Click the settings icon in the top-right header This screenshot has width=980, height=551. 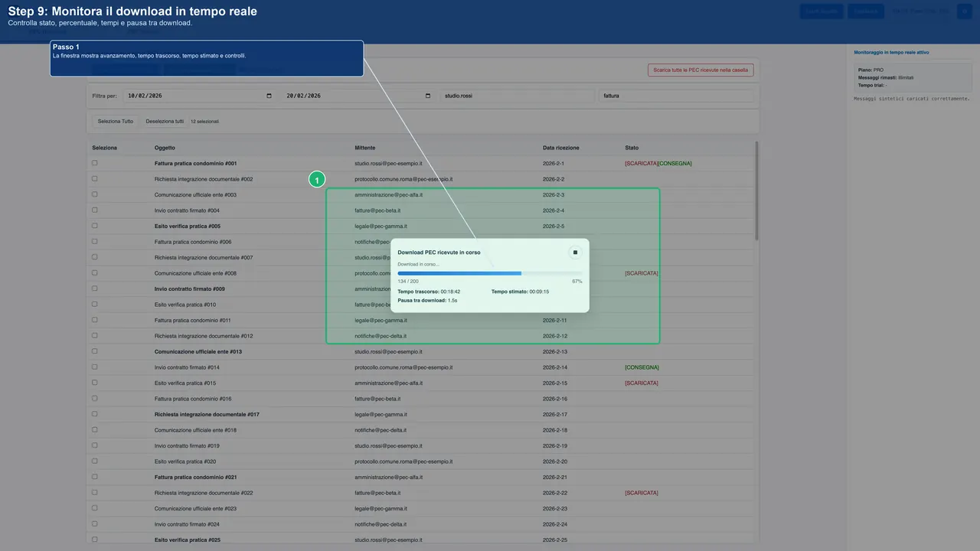[964, 11]
